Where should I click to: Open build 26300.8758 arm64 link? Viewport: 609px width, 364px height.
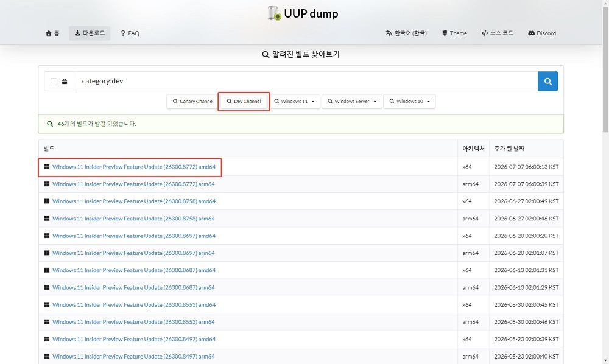point(133,219)
